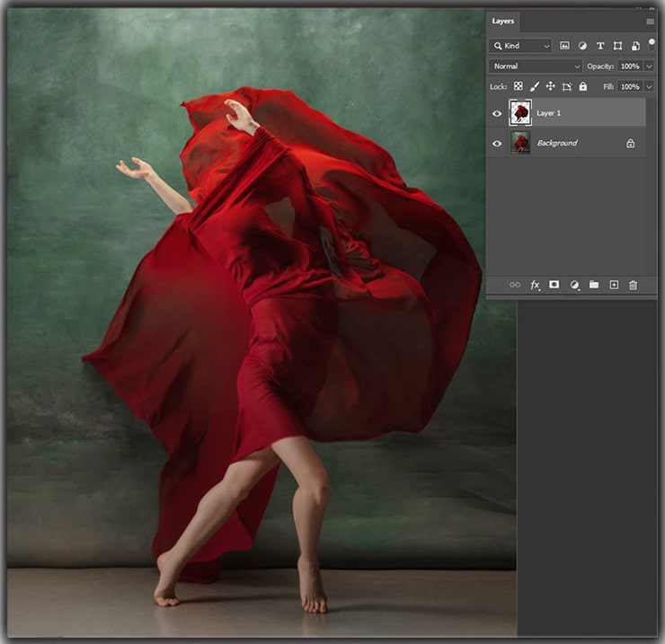Add a layer mask
Screen dimensions: 665x644
pos(554,285)
